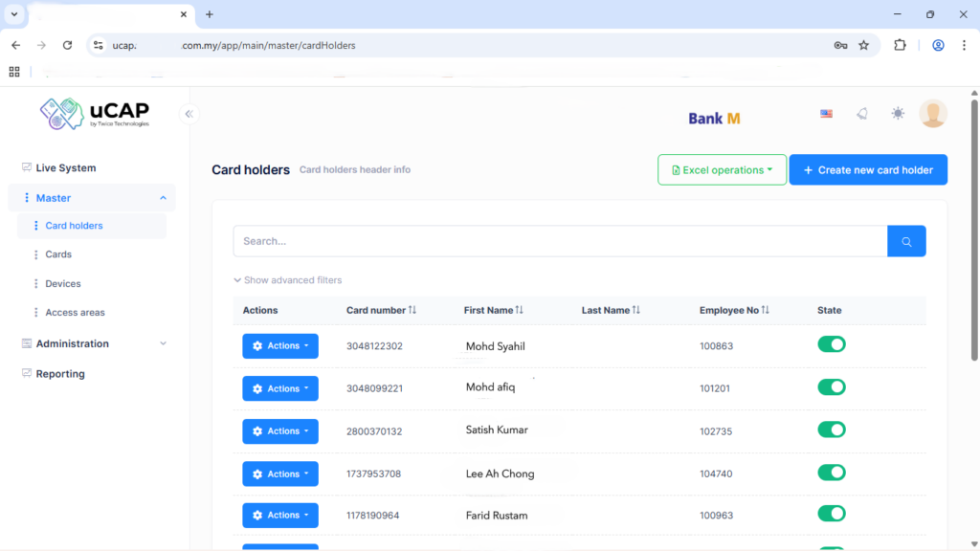Open the Reporting section
Screen dimensions: 980x551
coord(60,374)
